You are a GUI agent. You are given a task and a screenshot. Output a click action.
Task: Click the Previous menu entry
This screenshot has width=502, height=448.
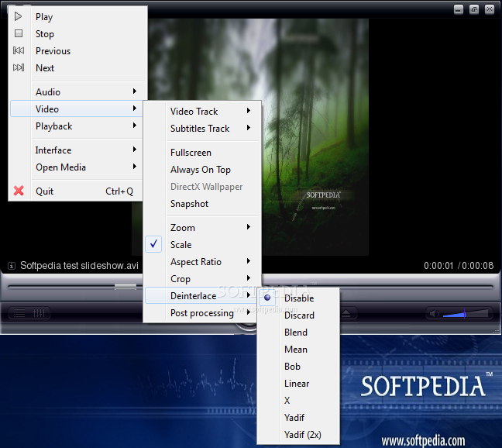pos(76,51)
